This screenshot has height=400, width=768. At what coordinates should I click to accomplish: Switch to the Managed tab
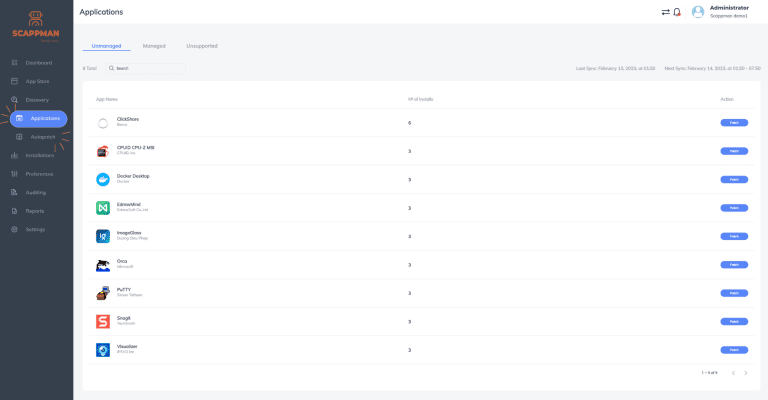click(x=154, y=46)
